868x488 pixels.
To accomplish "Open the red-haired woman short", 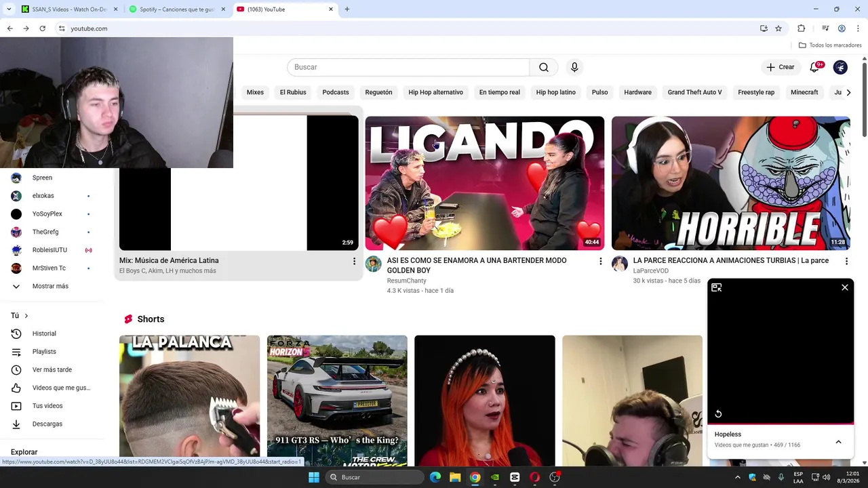I will click(x=485, y=400).
